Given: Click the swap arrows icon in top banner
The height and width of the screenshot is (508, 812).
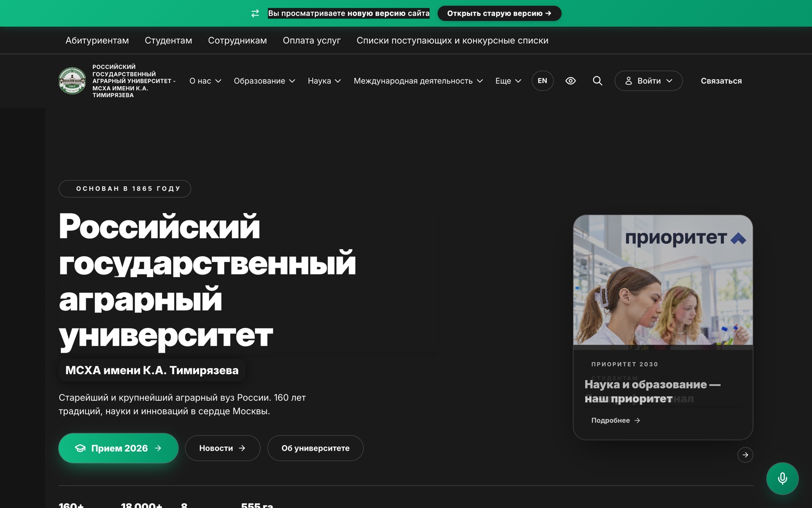Looking at the screenshot, I should coord(255,14).
